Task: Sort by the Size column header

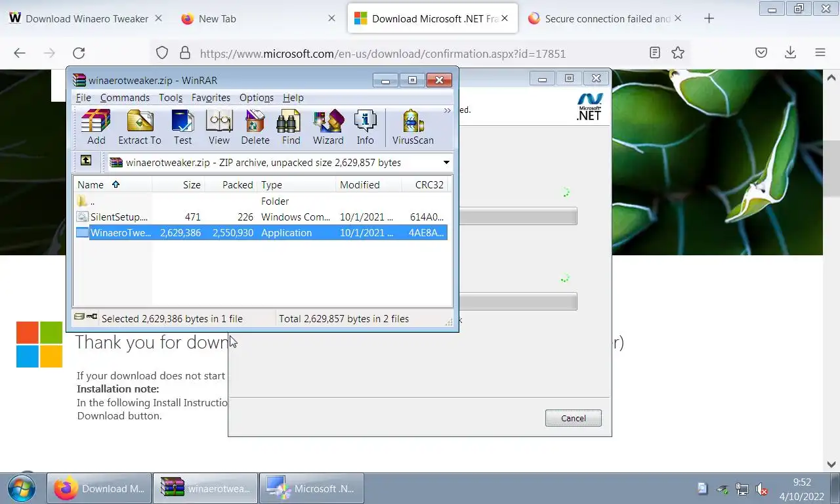Action: pos(178,184)
